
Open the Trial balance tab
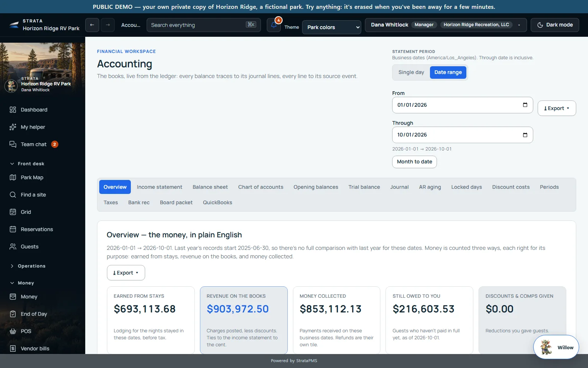364,187
